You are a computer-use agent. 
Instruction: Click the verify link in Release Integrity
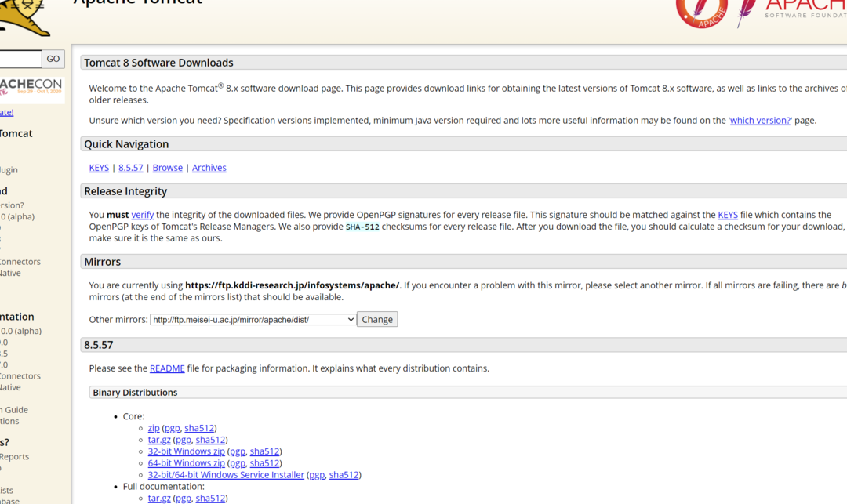click(x=142, y=215)
